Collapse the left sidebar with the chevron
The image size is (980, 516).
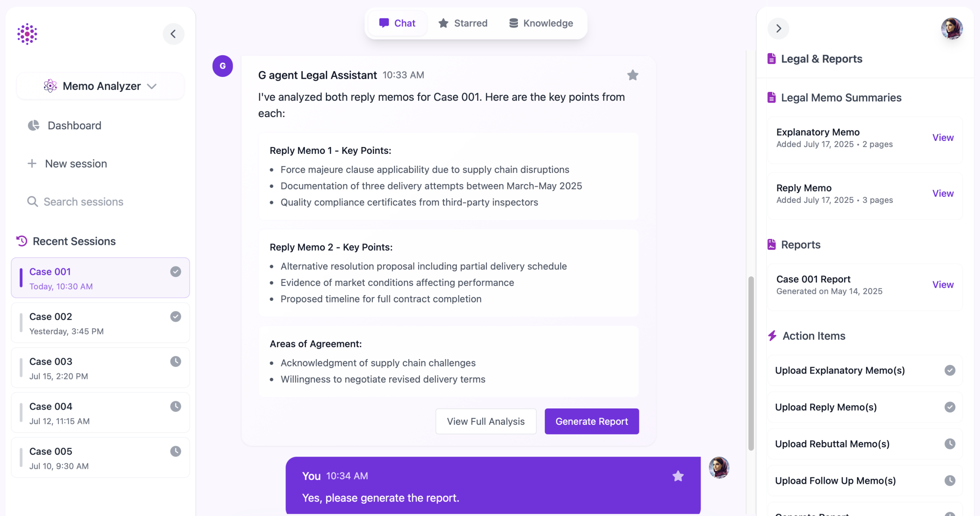point(173,34)
